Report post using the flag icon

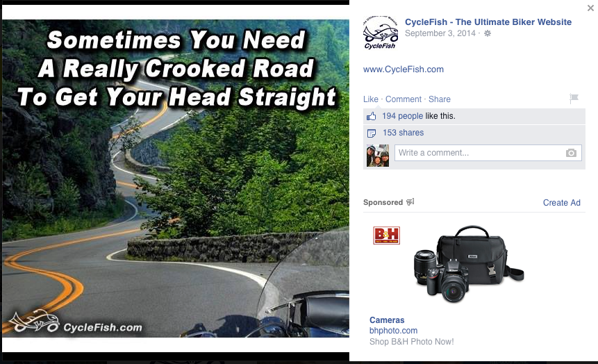click(574, 99)
